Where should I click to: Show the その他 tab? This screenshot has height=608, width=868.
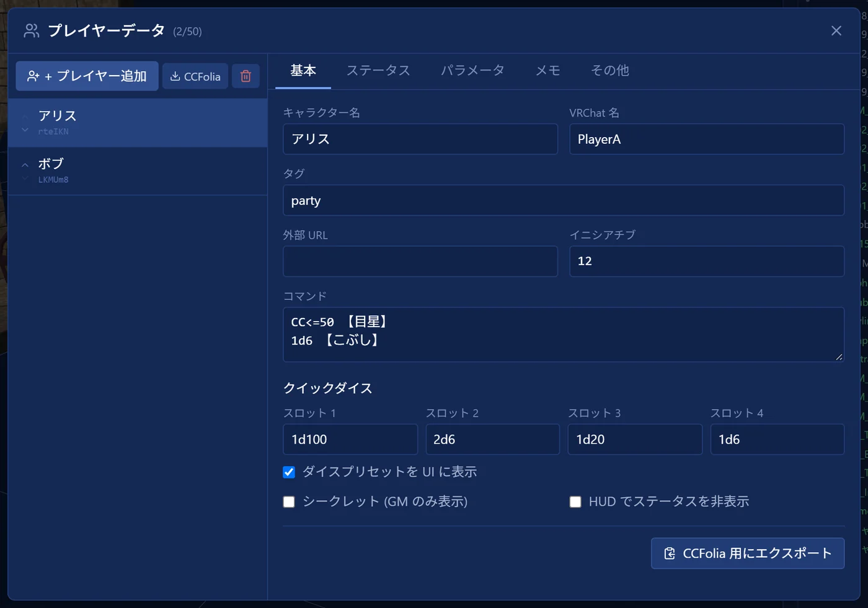coord(610,71)
